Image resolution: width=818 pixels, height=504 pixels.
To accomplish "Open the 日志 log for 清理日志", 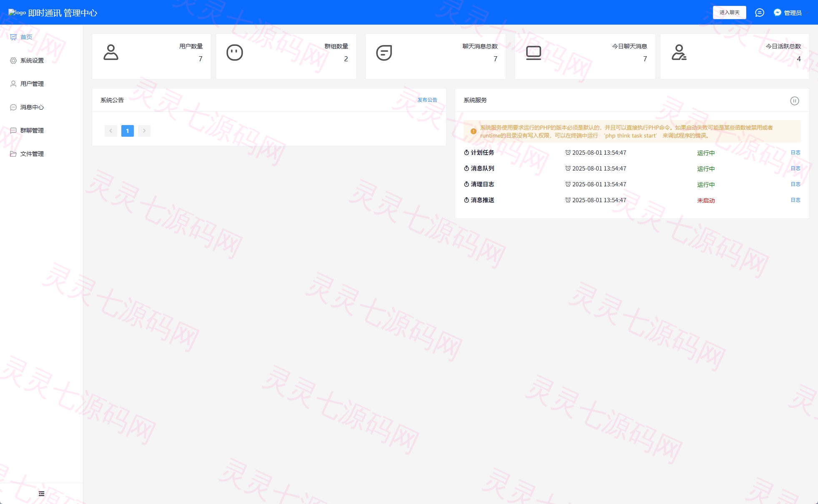I will click(x=795, y=184).
